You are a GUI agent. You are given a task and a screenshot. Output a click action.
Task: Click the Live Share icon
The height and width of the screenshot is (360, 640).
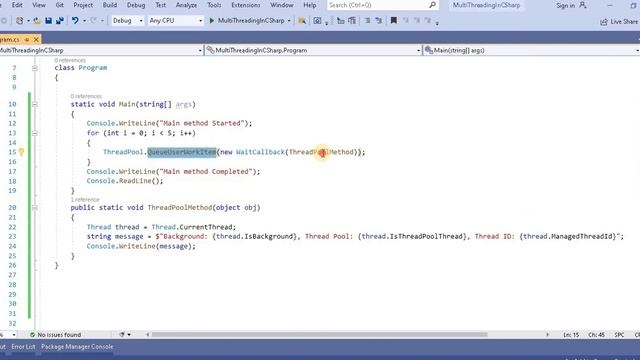[x=604, y=22]
